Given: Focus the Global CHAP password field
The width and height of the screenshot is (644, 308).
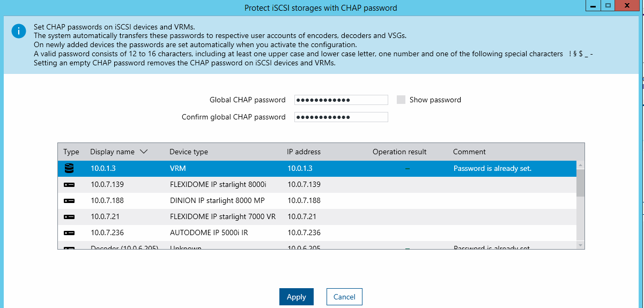Looking at the screenshot, I should 341,100.
